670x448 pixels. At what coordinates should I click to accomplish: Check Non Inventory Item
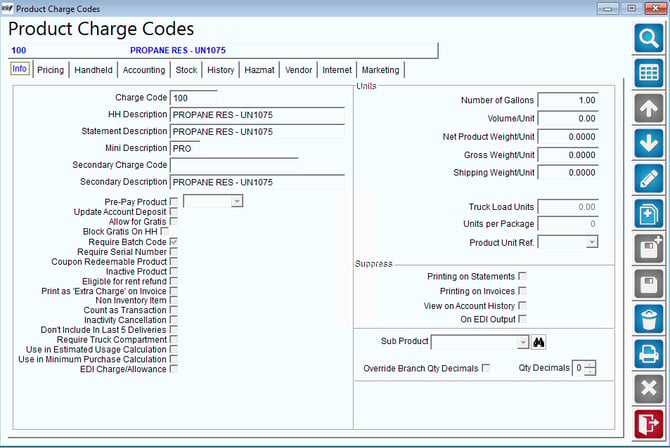pyautogui.click(x=174, y=300)
